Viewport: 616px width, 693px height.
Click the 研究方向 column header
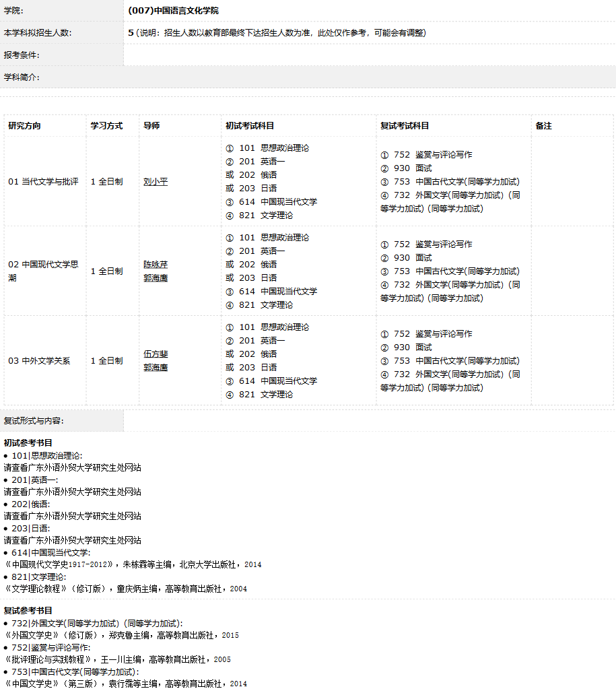(24, 126)
